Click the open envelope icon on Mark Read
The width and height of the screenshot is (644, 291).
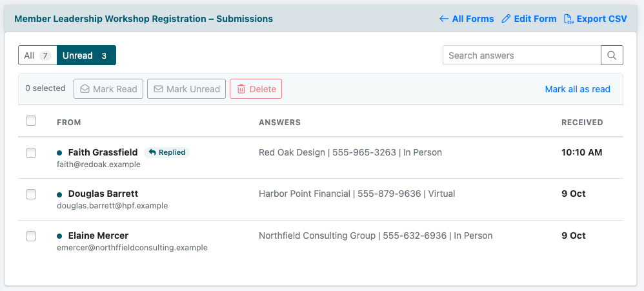point(85,89)
